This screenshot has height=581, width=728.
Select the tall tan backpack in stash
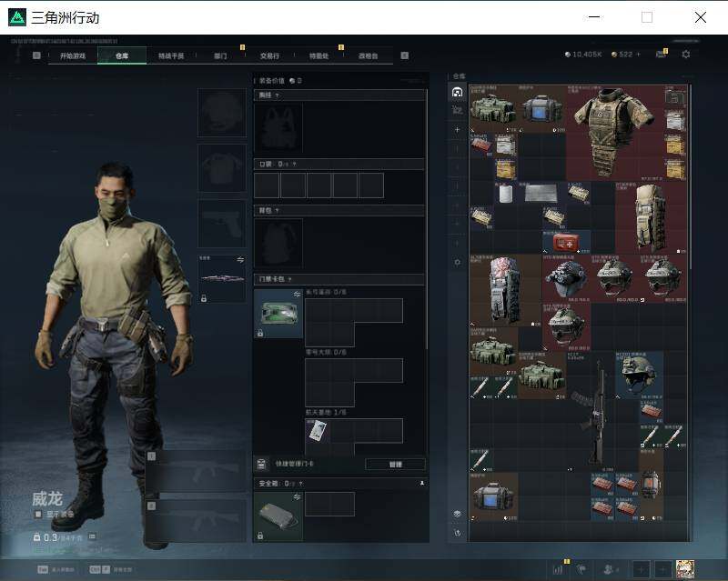(x=651, y=217)
